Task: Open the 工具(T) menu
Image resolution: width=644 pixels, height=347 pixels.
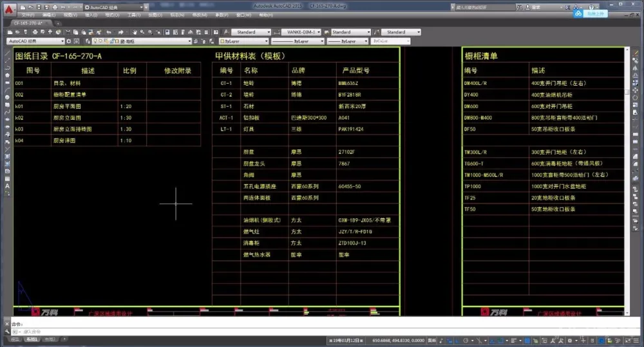Action: coord(134,15)
